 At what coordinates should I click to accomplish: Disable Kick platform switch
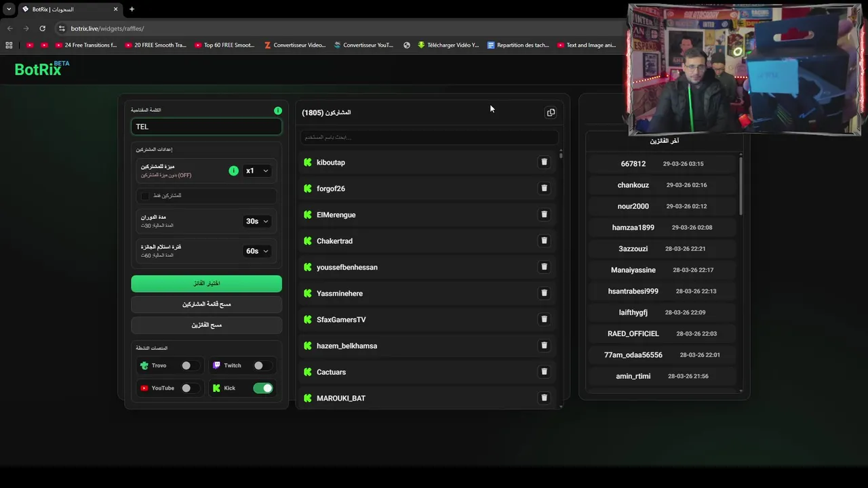(x=262, y=388)
